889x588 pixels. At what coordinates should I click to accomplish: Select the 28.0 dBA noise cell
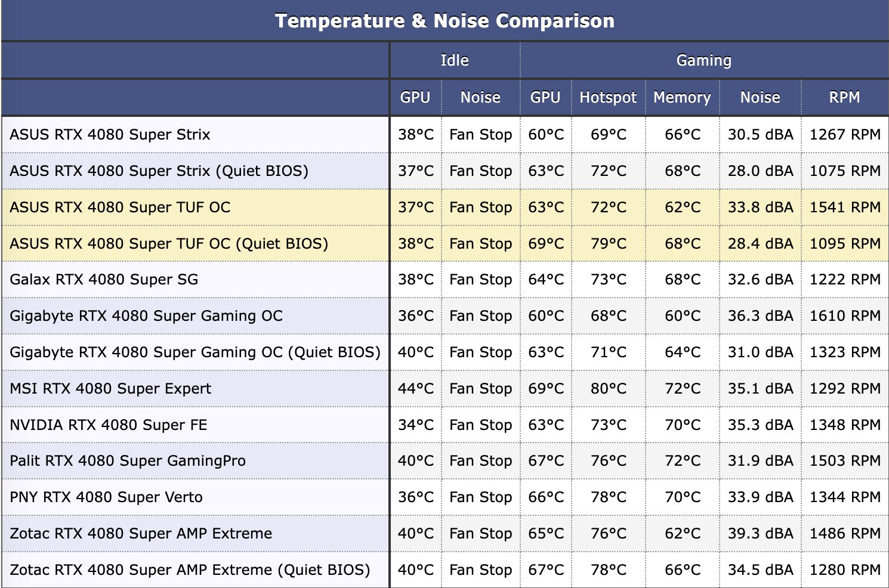coord(760,171)
